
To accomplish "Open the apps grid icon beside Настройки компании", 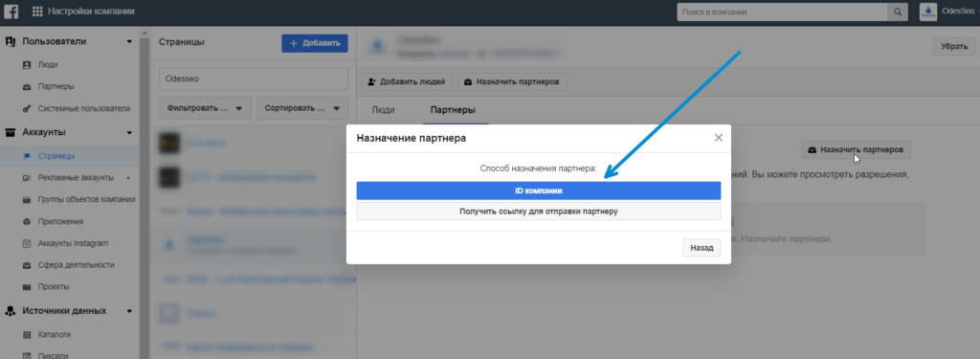I will point(37,11).
